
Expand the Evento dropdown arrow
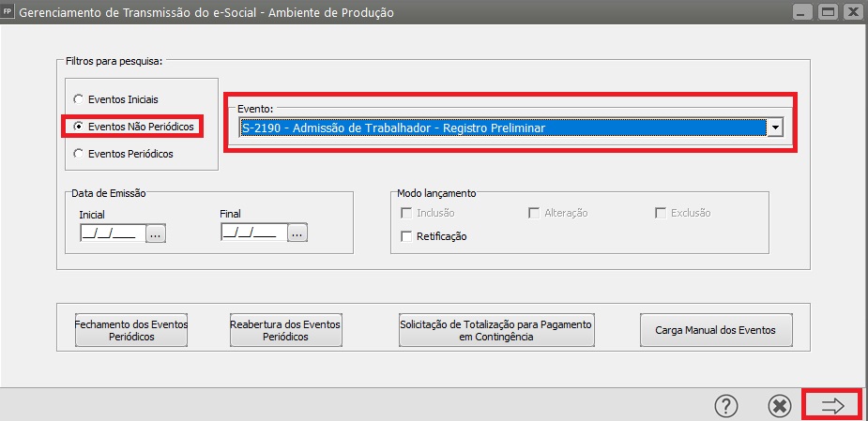(775, 128)
